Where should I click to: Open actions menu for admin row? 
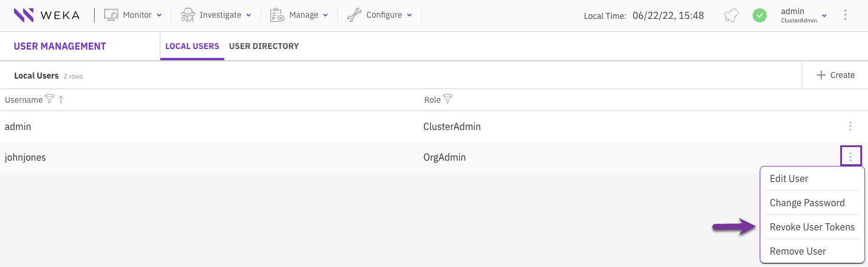pyautogui.click(x=850, y=126)
